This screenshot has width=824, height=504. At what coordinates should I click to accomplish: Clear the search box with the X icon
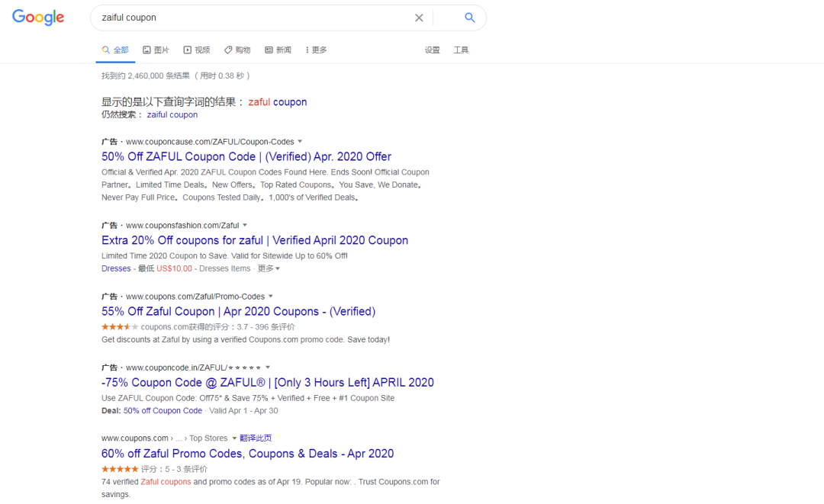click(x=419, y=18)
